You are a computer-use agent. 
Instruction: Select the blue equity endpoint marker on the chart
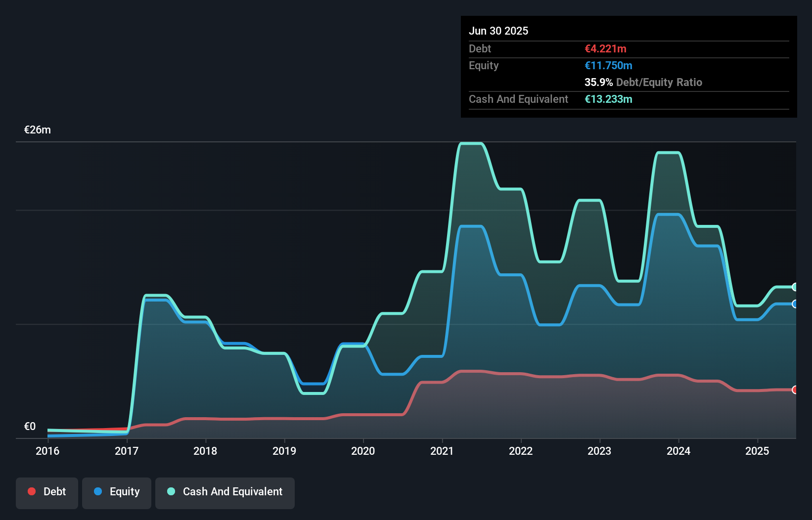click(795, 304)
